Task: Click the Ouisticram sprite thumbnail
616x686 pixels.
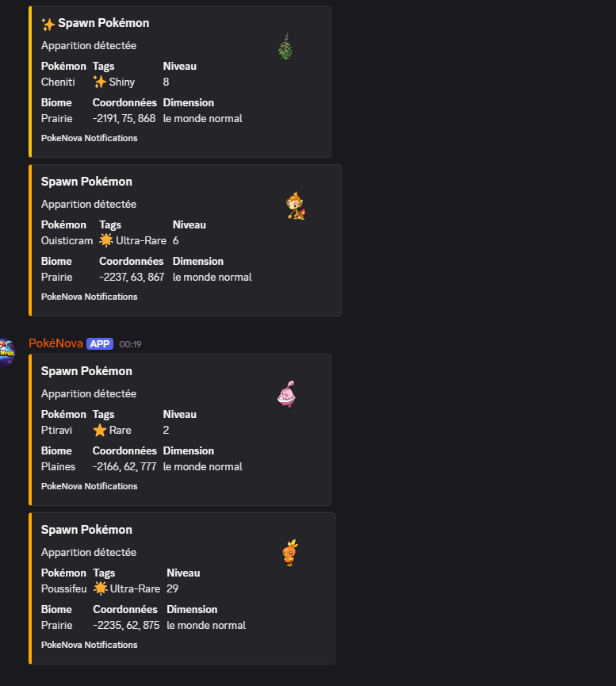Action: click(296, 205)
